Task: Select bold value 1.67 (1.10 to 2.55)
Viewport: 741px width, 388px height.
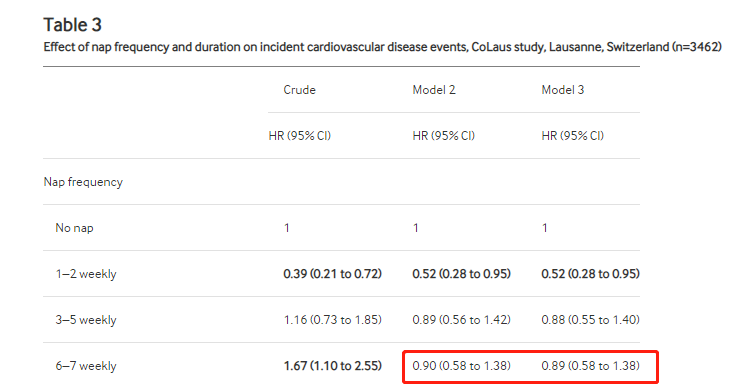Action: 333,366
